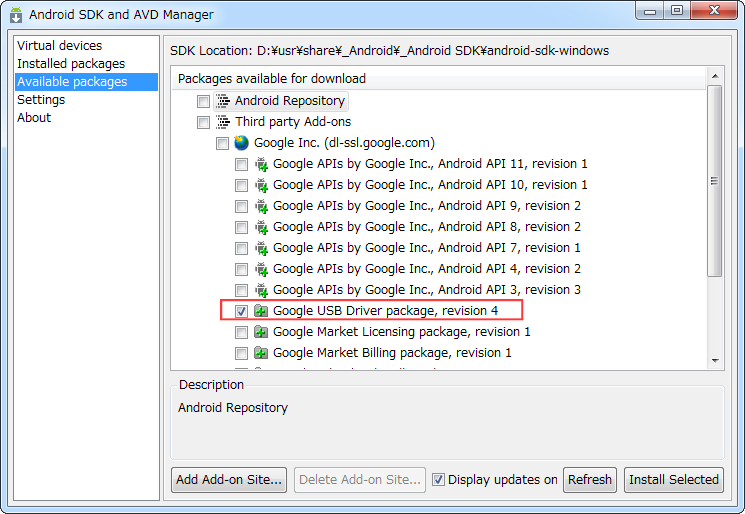Select Google APIs Android API 4, revision 2

click(427, 269)
